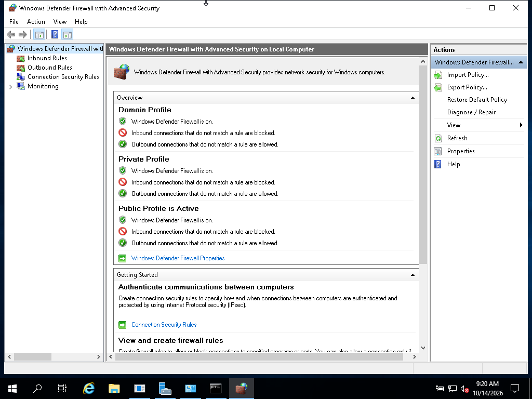
Task: Open the View submenu arrow in Actions
Action: tap(521, 125)
